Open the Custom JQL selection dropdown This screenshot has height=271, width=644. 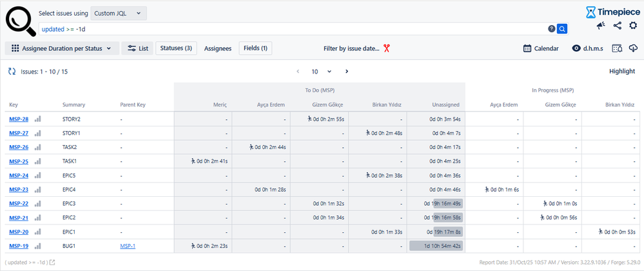coord(118,13)
